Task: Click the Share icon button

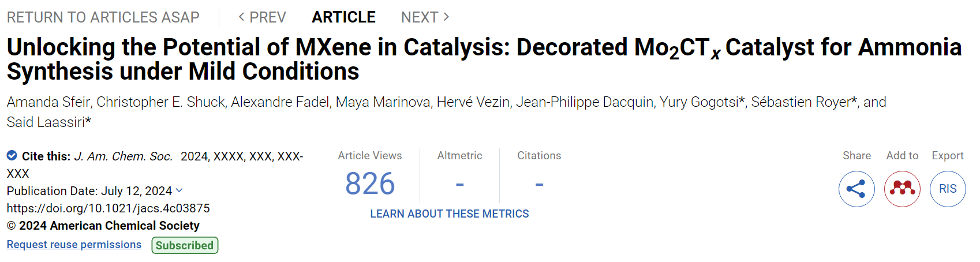Action: pos(856,189)
